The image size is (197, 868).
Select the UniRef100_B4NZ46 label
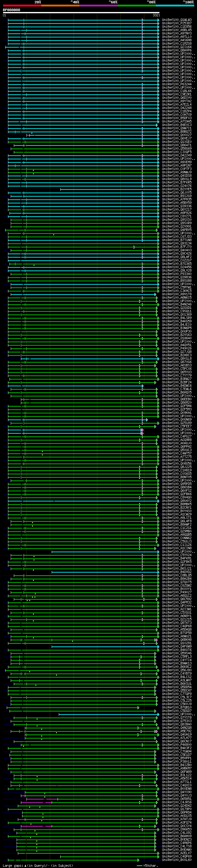click(177, 304)
